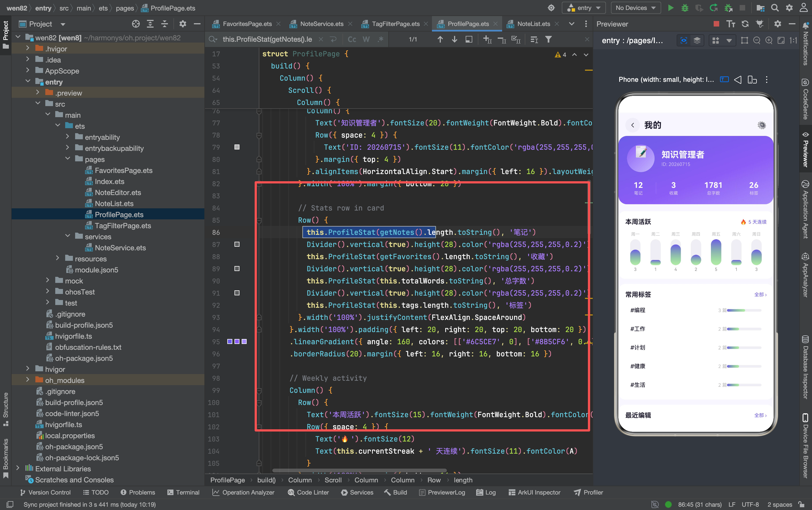Toggle Words (W) search option

(366, 40)
